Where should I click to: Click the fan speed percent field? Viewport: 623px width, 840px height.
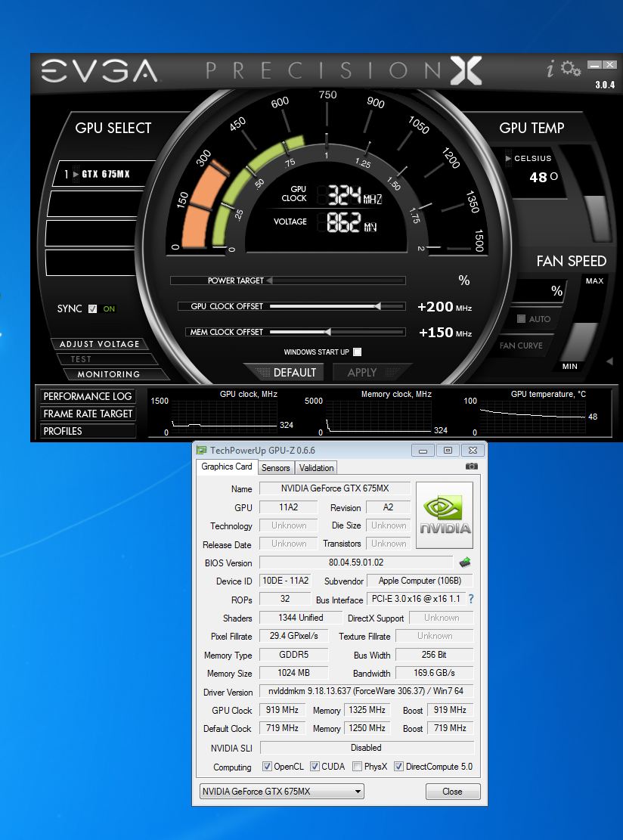(x=538, y=291)
